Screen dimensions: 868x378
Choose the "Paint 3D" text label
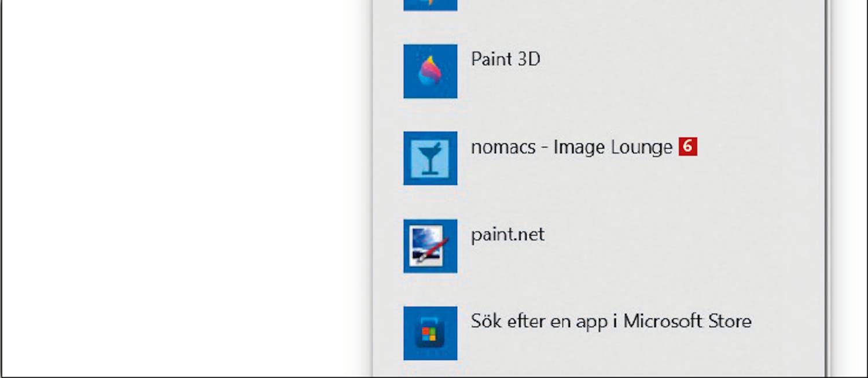tap(505, 59)
